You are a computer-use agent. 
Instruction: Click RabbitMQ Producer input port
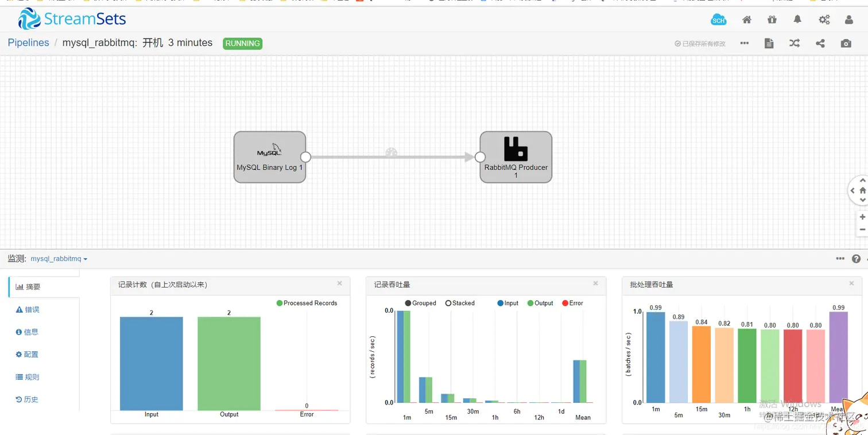480,157
